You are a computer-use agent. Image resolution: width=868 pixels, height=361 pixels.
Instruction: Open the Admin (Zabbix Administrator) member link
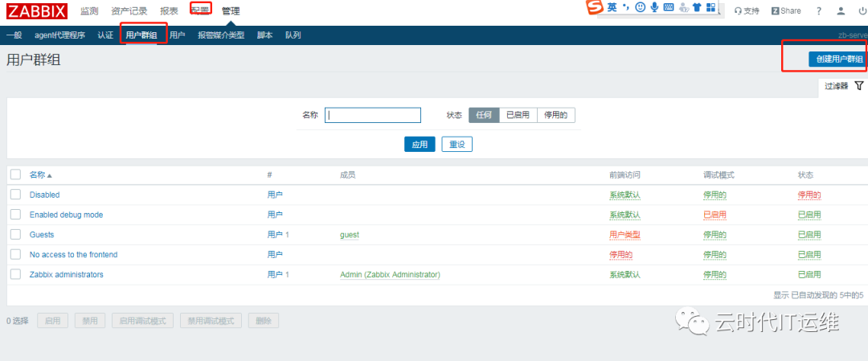[390, 275]
